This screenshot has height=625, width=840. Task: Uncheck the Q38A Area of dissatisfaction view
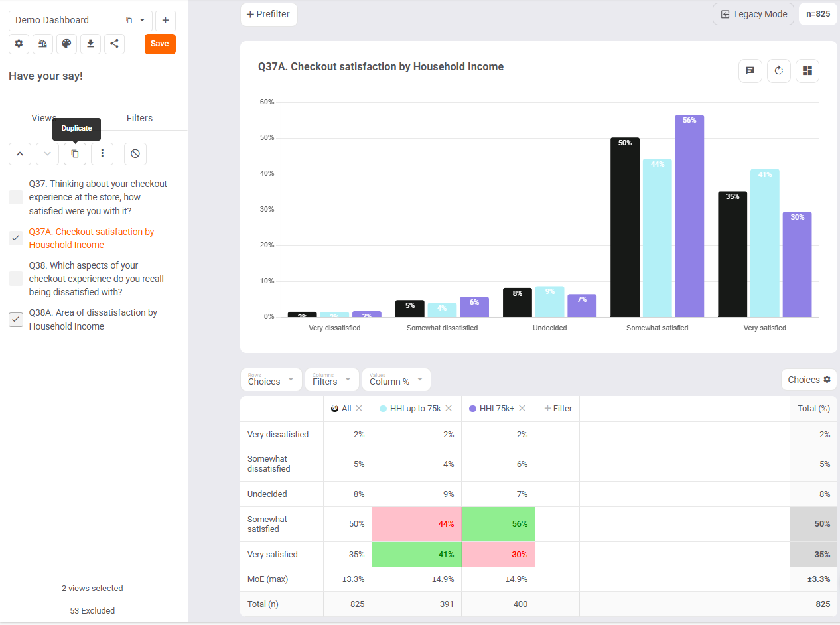(x=16, y=319)
